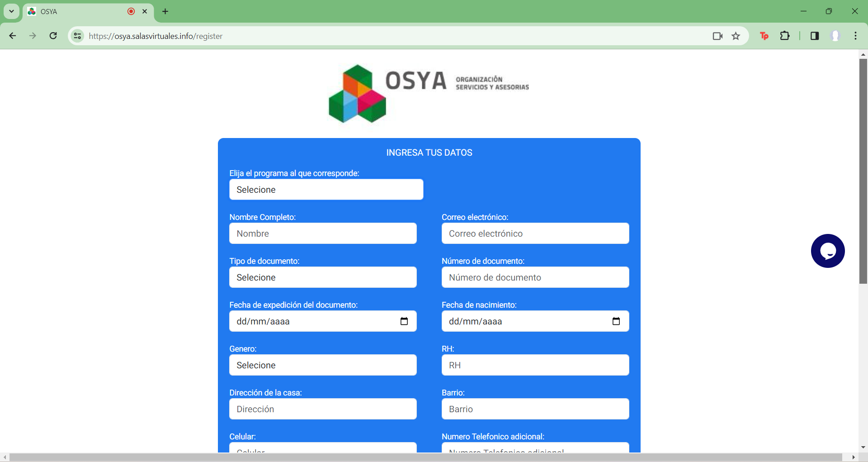Image resolution: width=868 pixels, height=462 pixels.
Task: Bookmark the page using the star icon
Action: point(736,36)
